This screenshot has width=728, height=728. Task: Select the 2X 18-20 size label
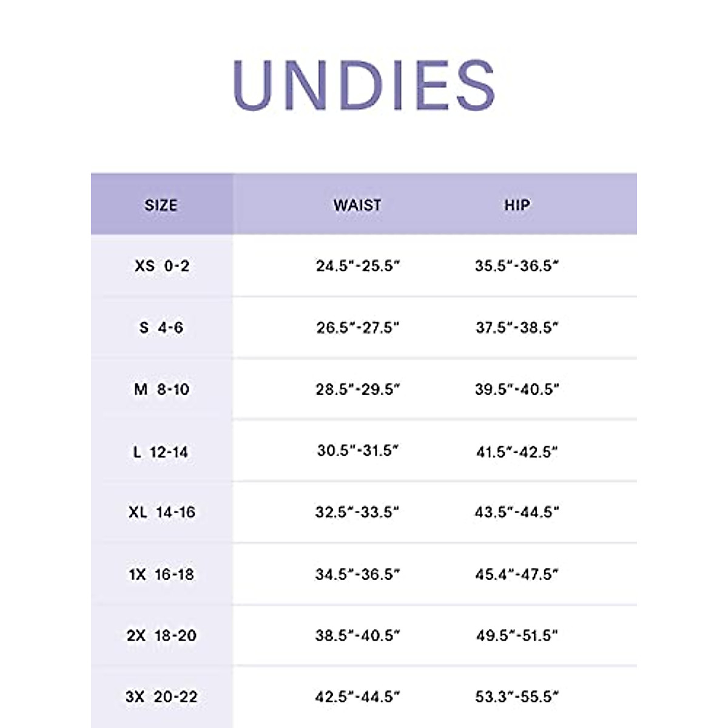pos(161,635)
